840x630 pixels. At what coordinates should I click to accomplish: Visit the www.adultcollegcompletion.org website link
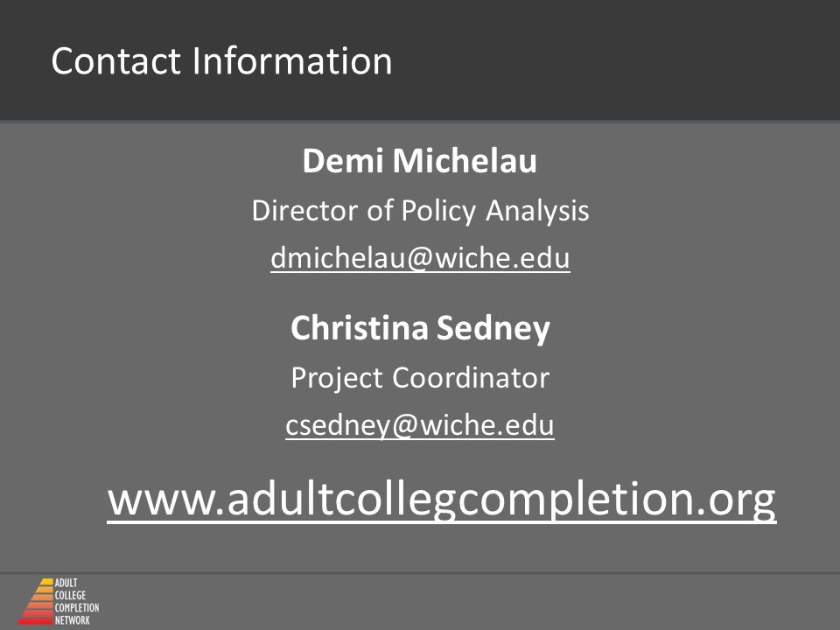442,500
